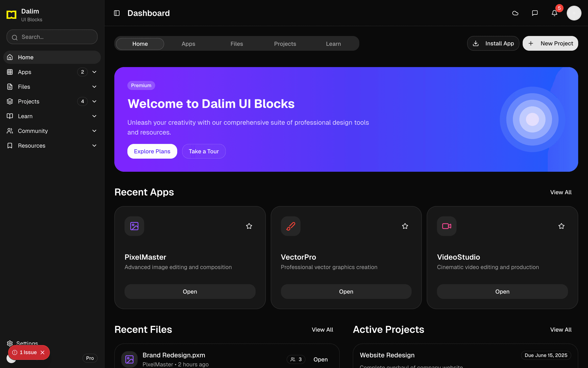Open the VectorPro app

tap(346, 291)
